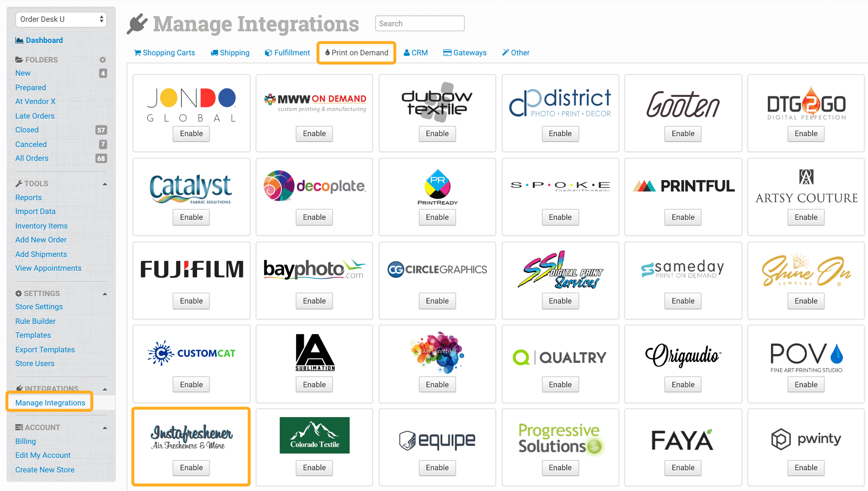
Task: Click the Printful logo
Action: 683,186
